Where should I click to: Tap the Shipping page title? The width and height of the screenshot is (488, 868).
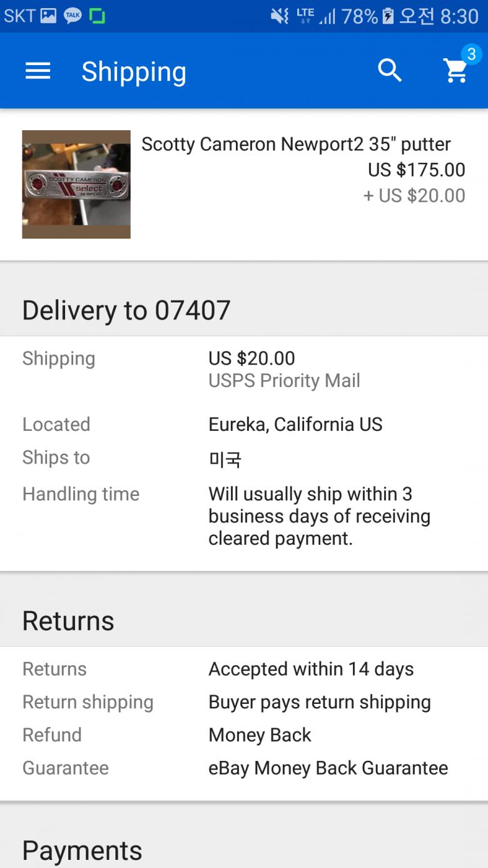[134, 71]
